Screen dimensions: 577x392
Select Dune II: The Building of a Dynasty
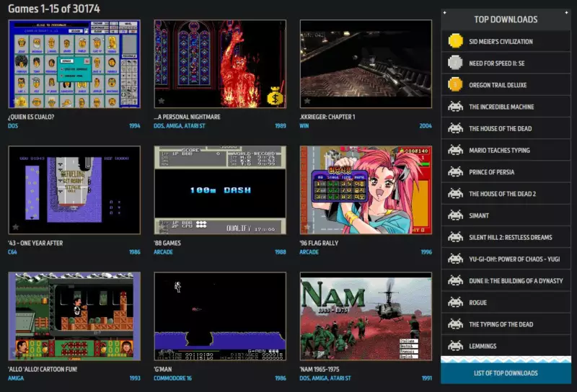(x=506, y=280)
